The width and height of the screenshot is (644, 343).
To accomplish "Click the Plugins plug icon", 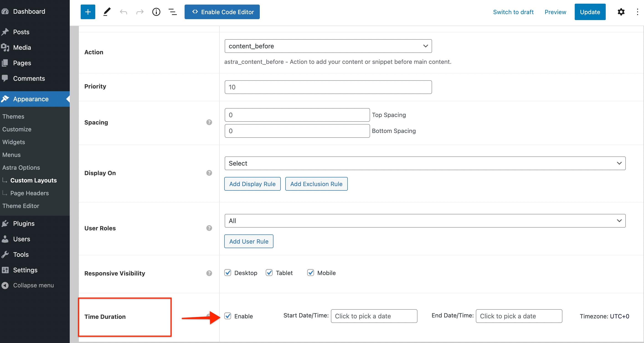I will point(5,223).
